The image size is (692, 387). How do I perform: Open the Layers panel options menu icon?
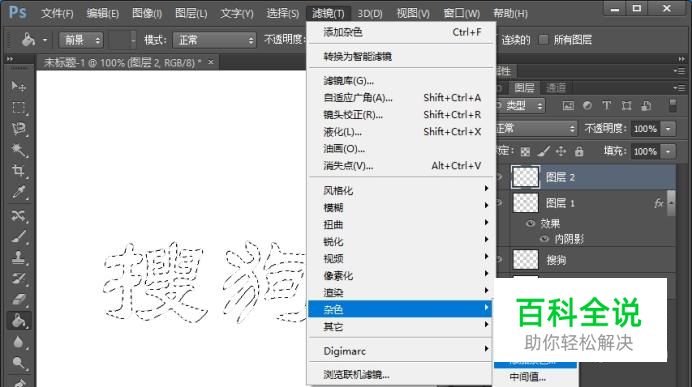[680, 88]
